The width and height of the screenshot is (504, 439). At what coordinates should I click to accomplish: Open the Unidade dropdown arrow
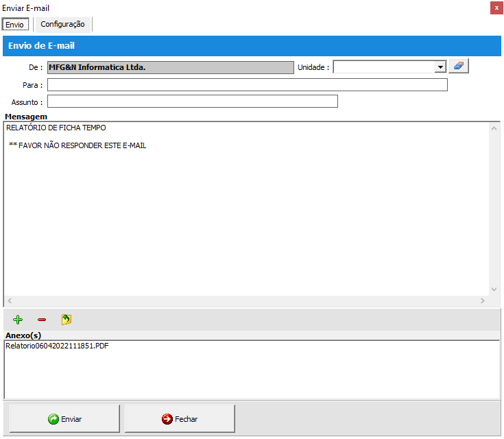point(440,67)
